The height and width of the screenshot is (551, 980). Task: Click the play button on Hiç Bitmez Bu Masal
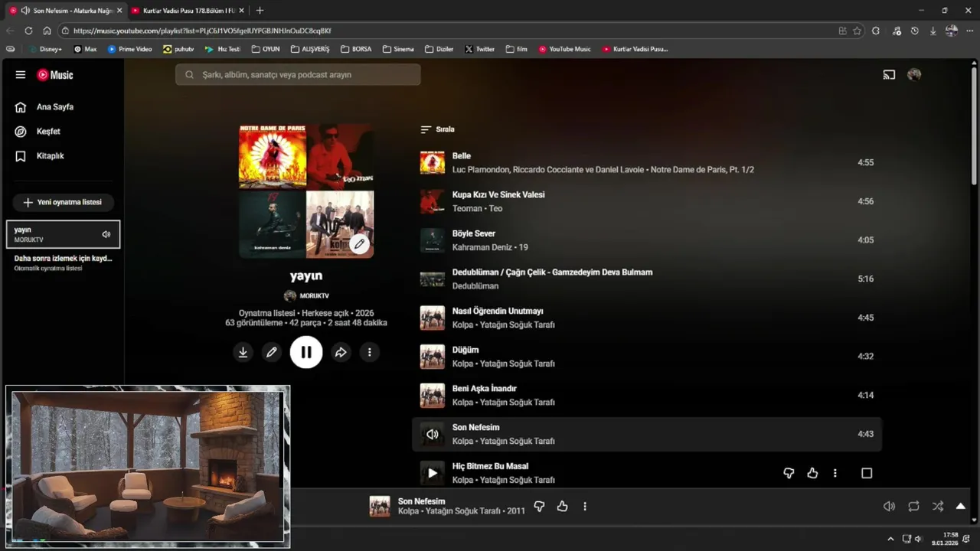click(433, 473)
